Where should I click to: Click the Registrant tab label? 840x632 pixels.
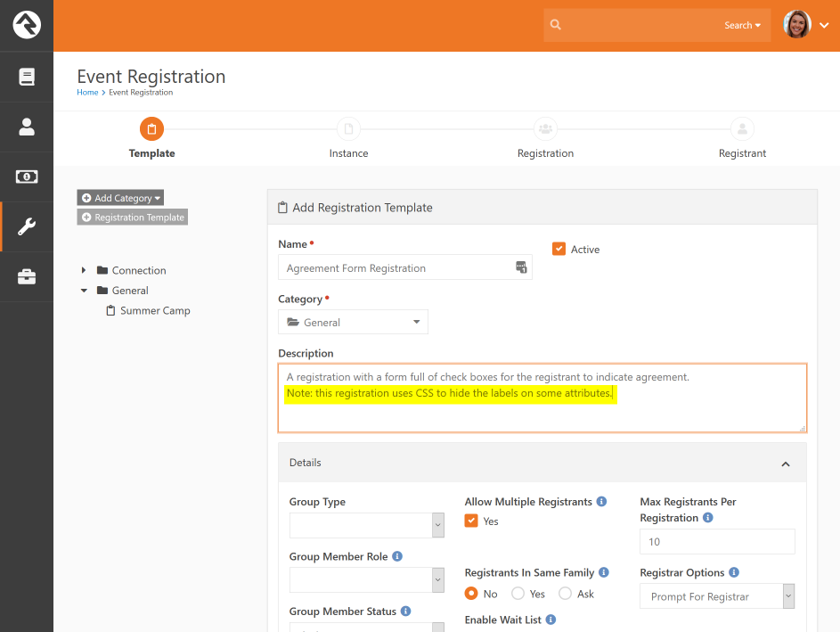tap(743, 153)
